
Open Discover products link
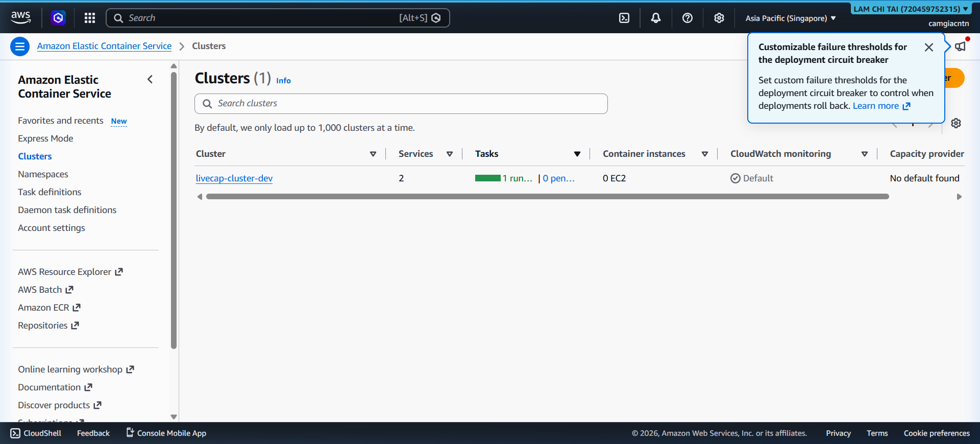click(60, 405)
